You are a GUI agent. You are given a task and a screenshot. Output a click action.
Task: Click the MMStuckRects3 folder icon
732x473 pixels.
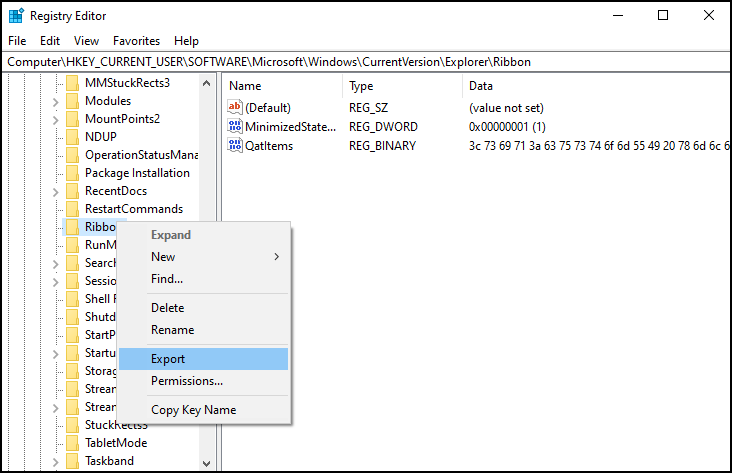(x=72, y=83)
